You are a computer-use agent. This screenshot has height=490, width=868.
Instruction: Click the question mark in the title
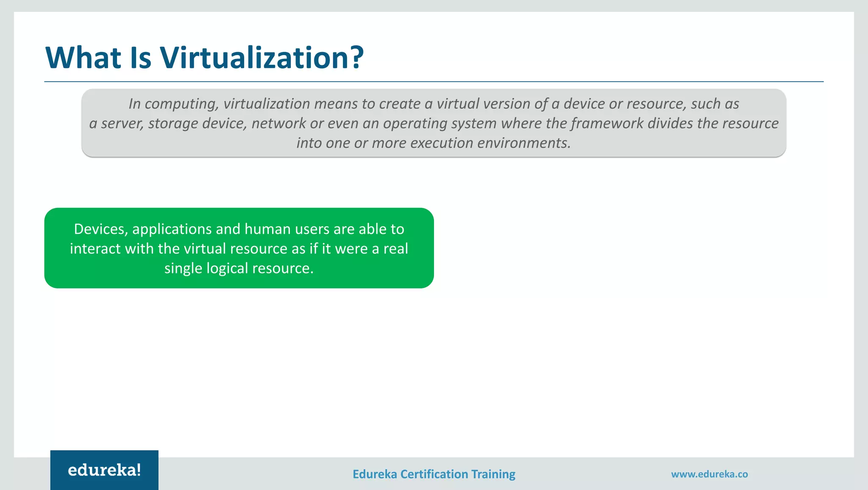tap(357, 58)
